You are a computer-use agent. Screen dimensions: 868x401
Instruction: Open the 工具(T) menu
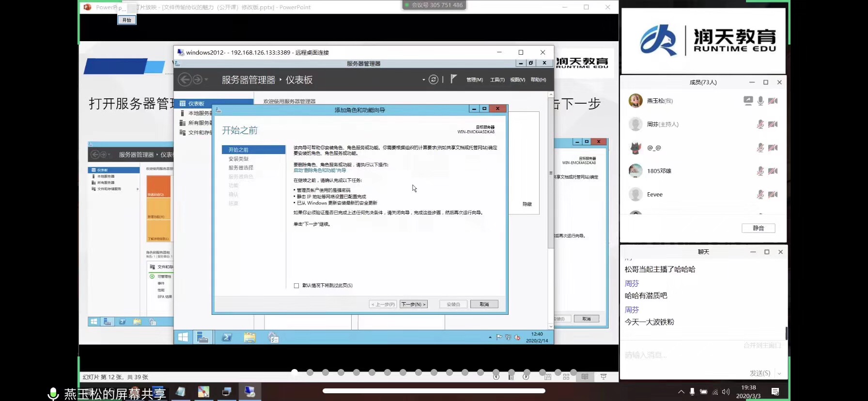coord(497,80)
